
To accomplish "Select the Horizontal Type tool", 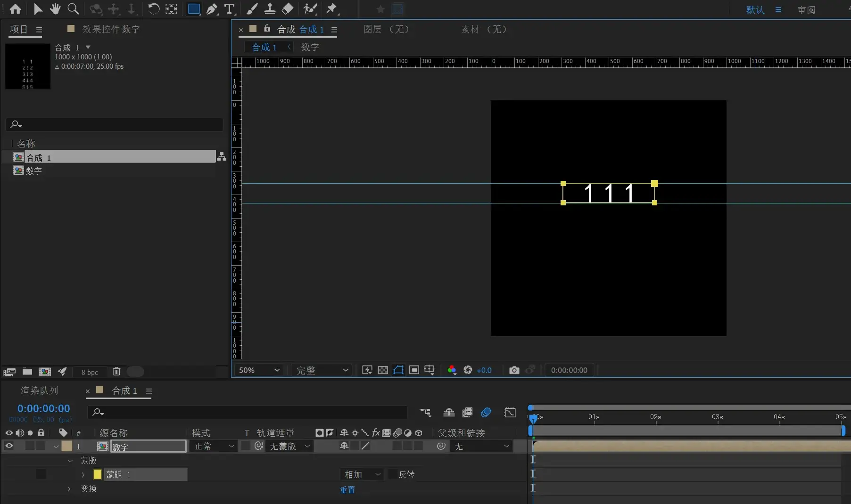I will point(230,9).
